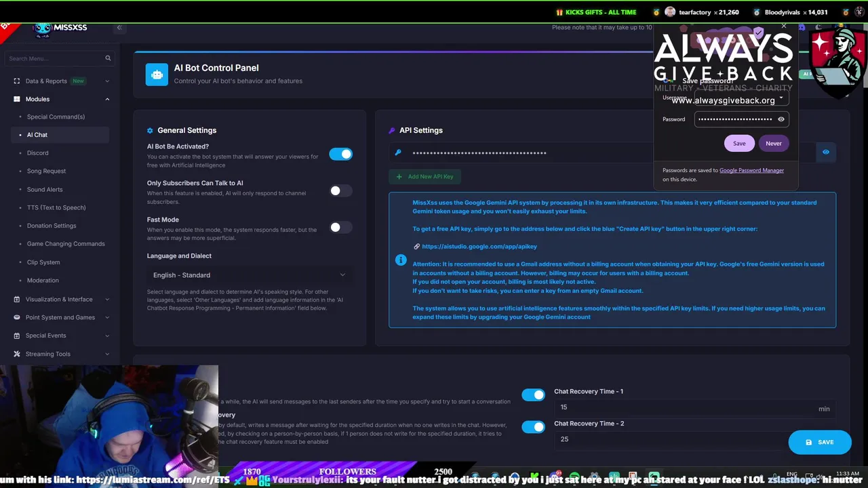
Task: Open Special Command(s) menu item
Action: [56, 117]
